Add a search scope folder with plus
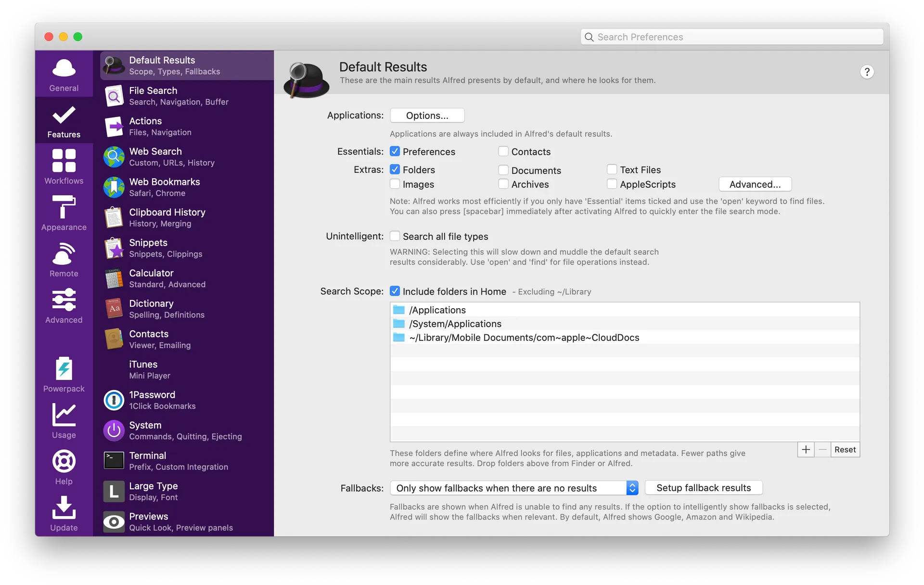Viewport: 924px width, 585px height. click(806, 450)
